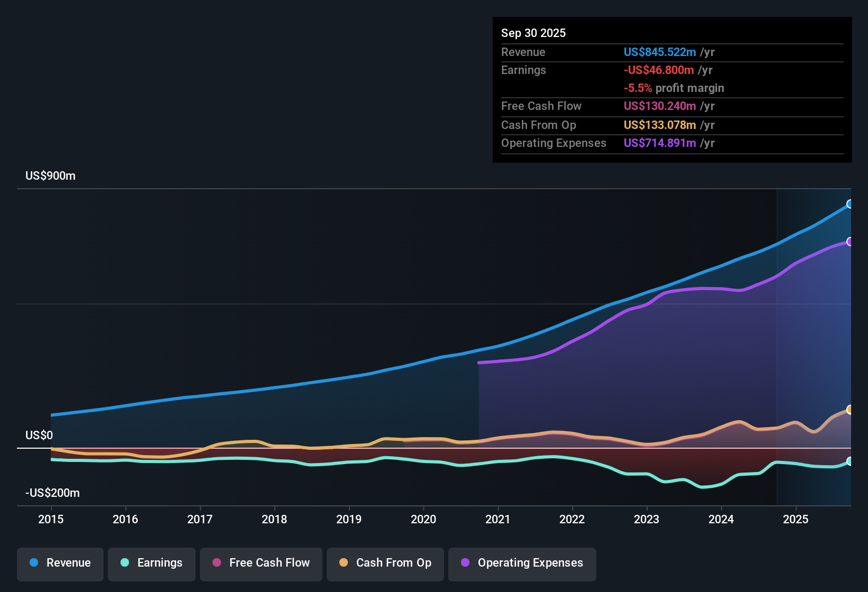Click the pink Free Cash Flow dot in legend

217,563
